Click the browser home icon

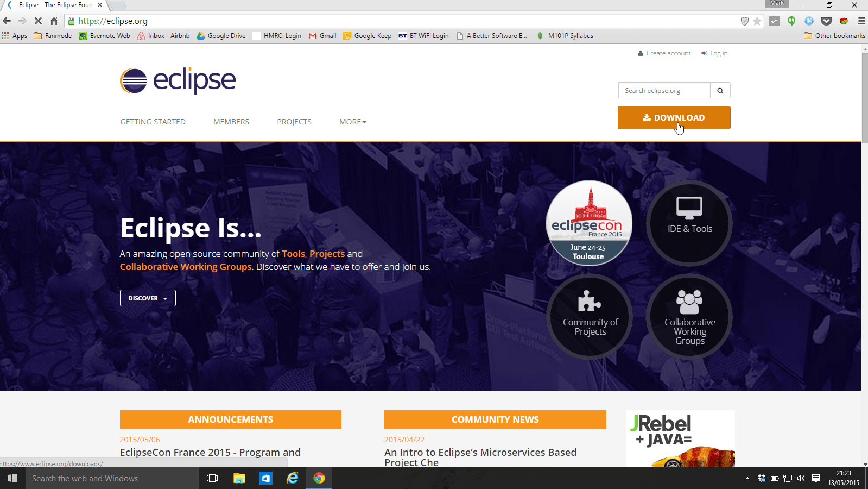(x=54, y=21)
